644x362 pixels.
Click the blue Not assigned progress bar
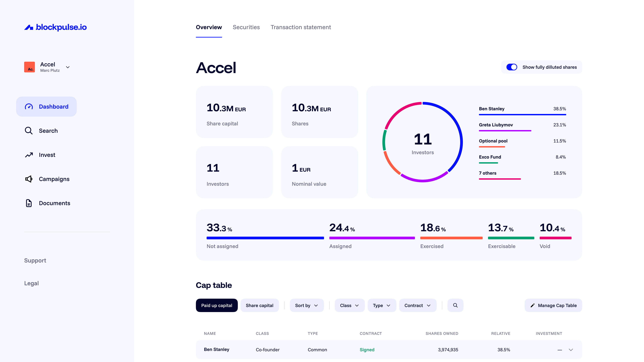click(265, 238)
